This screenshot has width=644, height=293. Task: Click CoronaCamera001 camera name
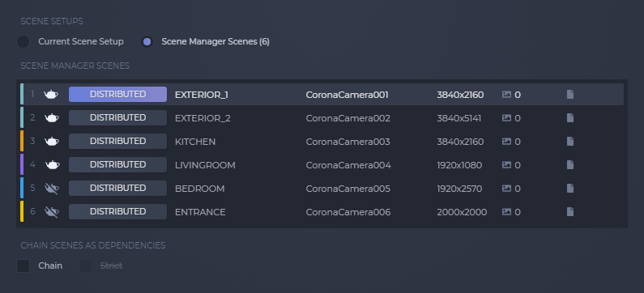tap(347, 95)
